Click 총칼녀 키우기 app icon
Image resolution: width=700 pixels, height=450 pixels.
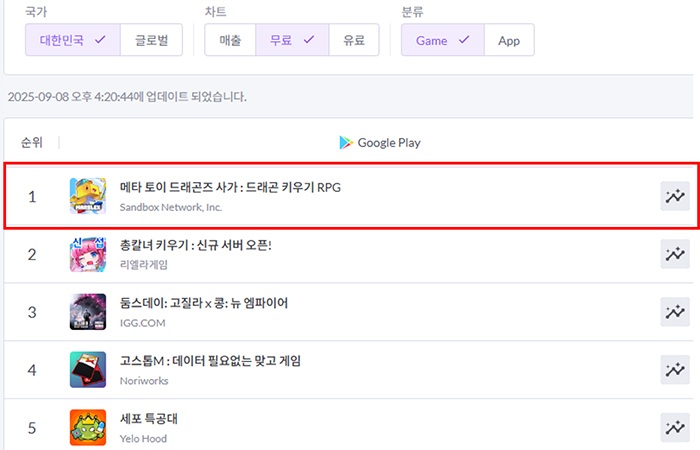(x=88, y=254)
